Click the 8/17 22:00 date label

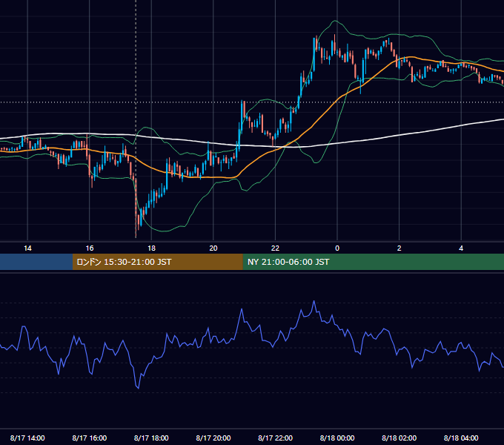pyautogui.click(x=276, y=438)
